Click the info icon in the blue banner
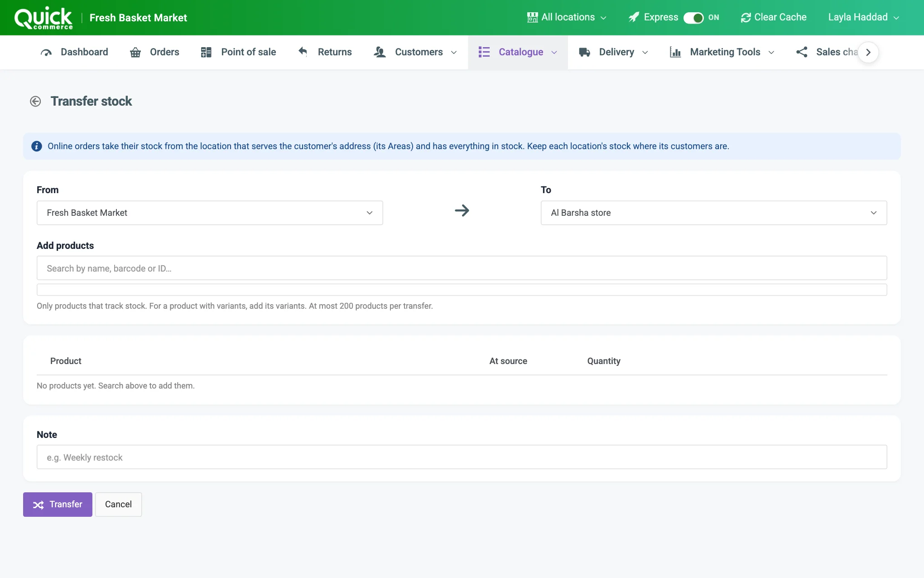This screenshot has height=578, width=924. click(x=37, y=146)
